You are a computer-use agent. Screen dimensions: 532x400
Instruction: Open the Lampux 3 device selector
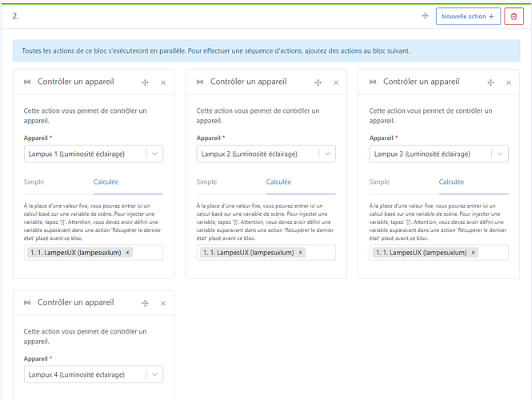(499, 154)
